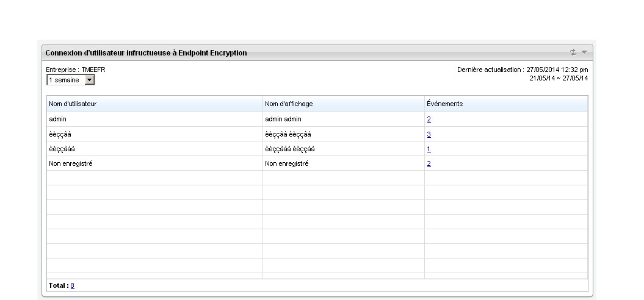This screenshot has width=644, height=300.
Task: Click the "Connexion d'utilisateur infructueuse" widget title
Action: [147, 53]
